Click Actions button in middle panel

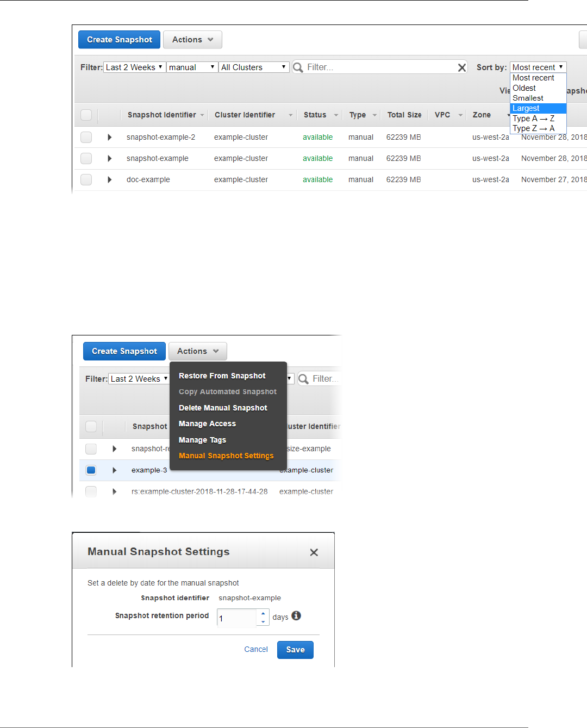pyautogui.click(x=197, y=351)
